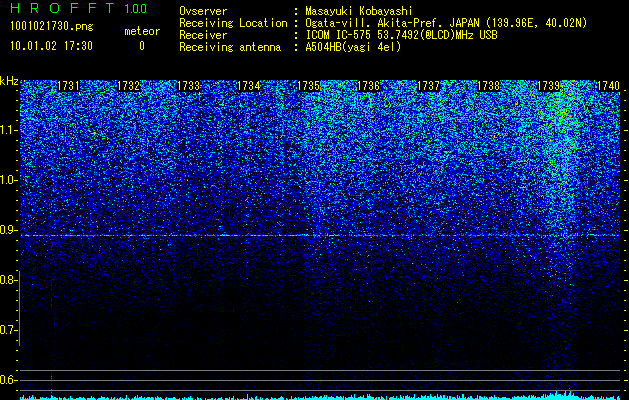Click the 1735 time marker
The width and height of the screenshot is (629, 400).
click(308, 86)
